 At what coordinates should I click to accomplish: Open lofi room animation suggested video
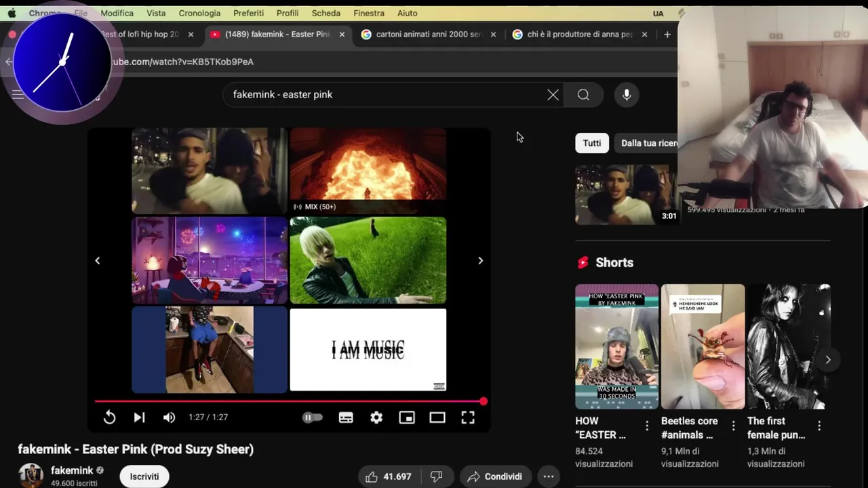click(x=210, y=260)
